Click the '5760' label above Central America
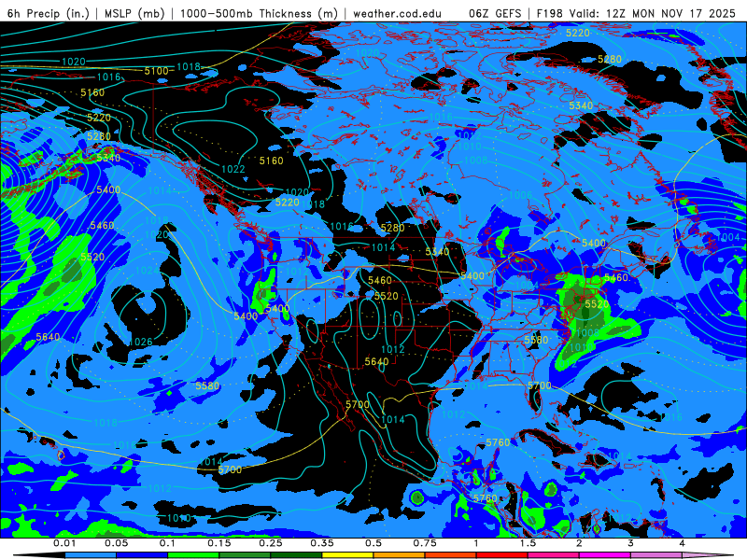 (x=498, y=442)
